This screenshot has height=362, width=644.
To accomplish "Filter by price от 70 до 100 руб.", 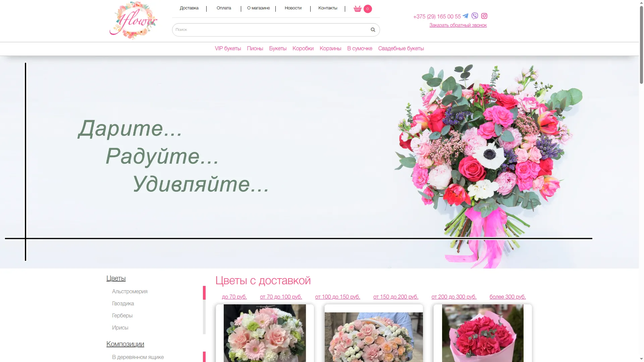I will (x=281, y=297).
